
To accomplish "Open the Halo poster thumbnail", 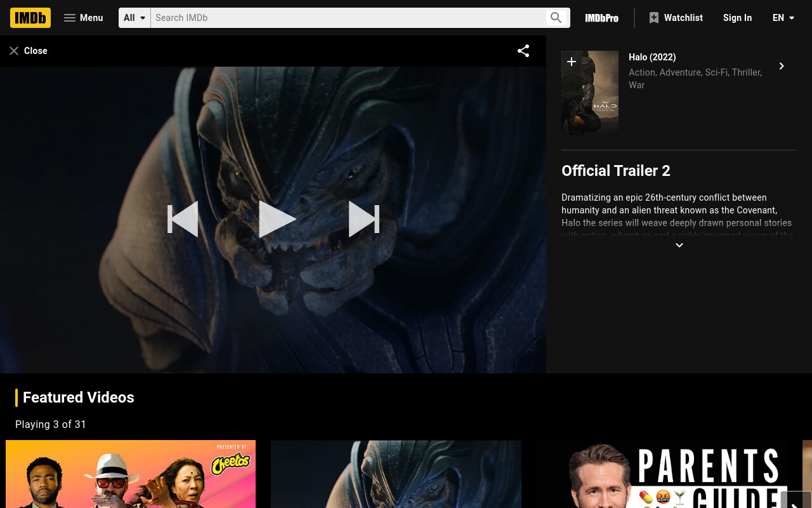I will tap(590, 93).
